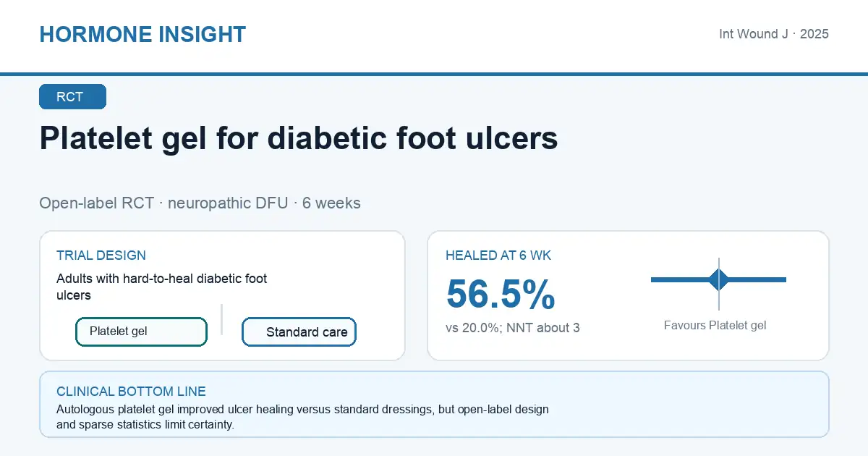
Task: Select the Favours Platelet gel label
Action: 715,326
